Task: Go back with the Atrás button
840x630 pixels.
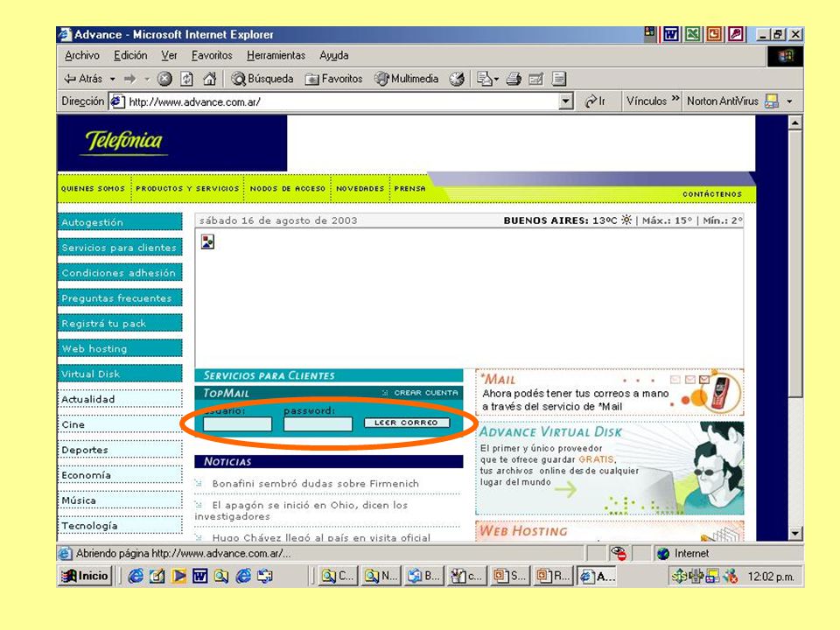Action: (x=83, y=79)
